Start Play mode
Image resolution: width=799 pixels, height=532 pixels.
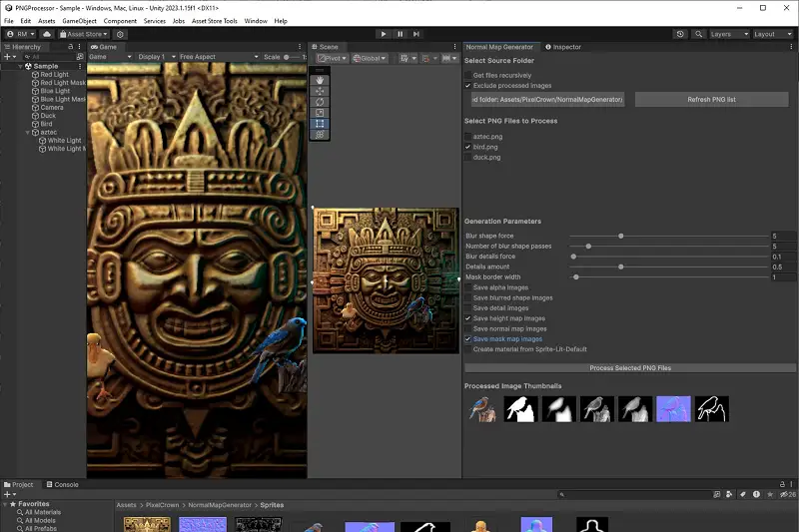(384, 34)
